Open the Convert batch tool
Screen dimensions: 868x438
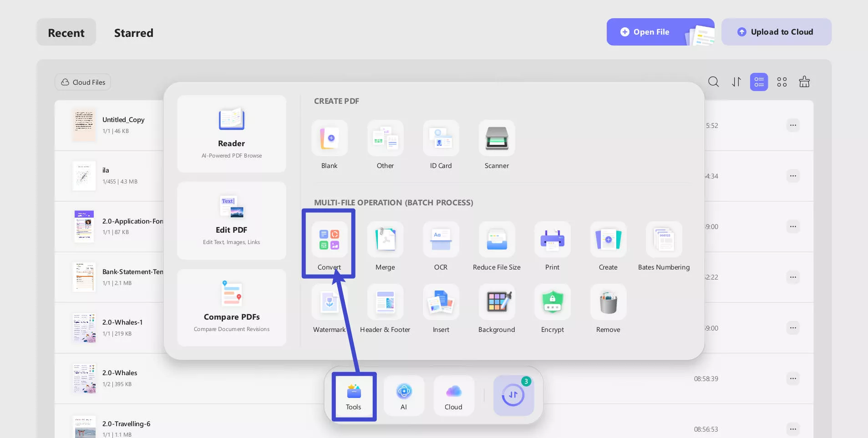329,240
